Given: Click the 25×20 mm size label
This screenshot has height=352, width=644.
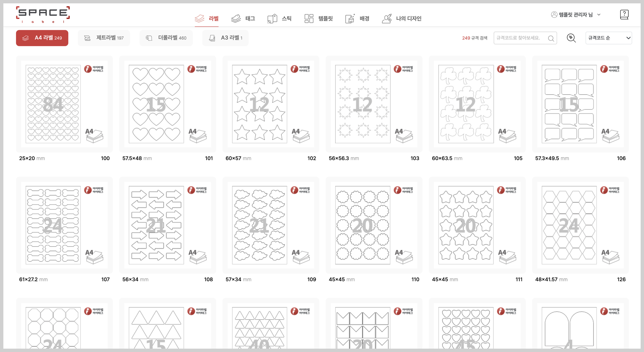Looking at the screenshot, I should coord(32,158).
